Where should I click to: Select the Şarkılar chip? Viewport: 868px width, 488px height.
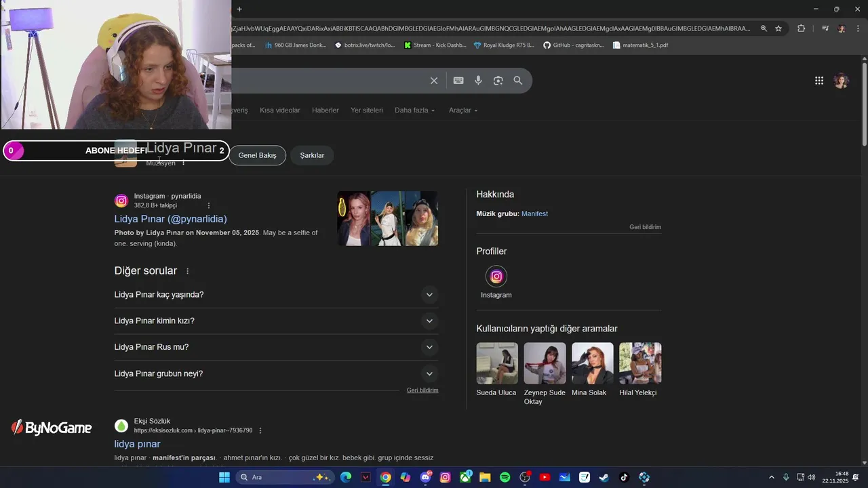[x=312, y=155]
